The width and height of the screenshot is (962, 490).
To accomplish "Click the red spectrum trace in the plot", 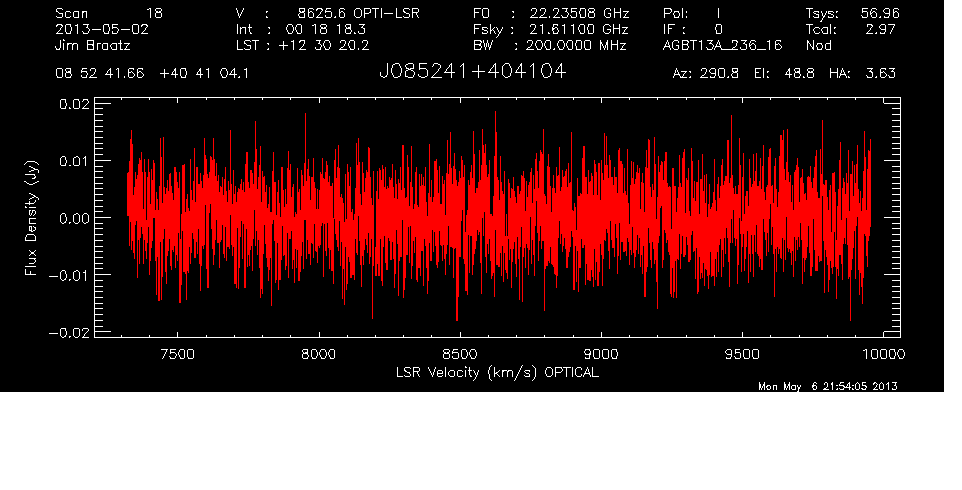I will pos(498,218).
